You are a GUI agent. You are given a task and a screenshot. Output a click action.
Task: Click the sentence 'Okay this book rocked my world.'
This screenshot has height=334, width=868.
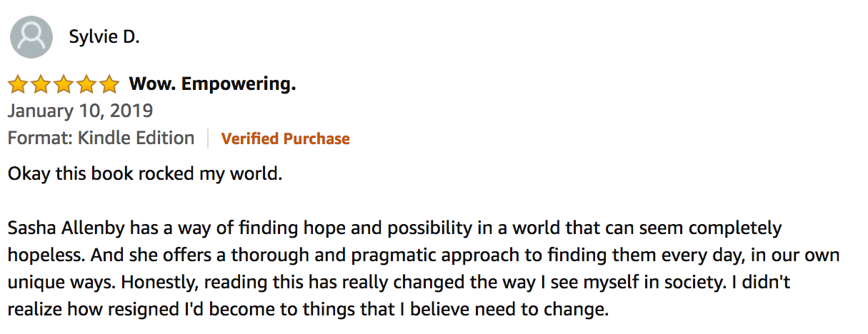point(145,175)
